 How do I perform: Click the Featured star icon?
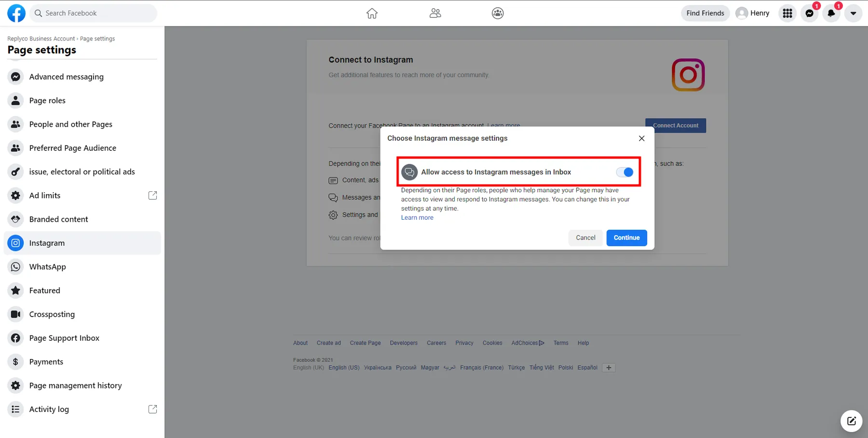15,291
